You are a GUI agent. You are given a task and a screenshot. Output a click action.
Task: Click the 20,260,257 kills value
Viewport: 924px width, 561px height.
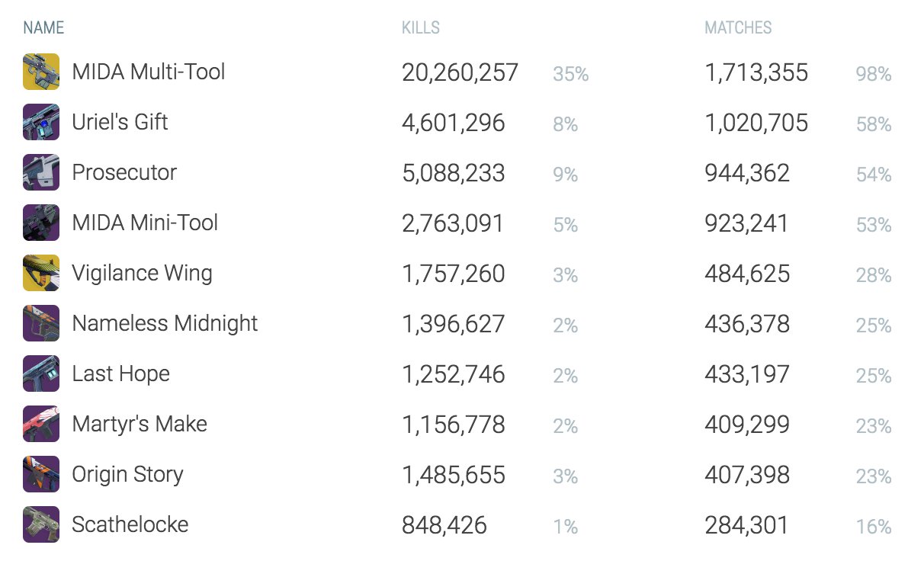[460, 72]
